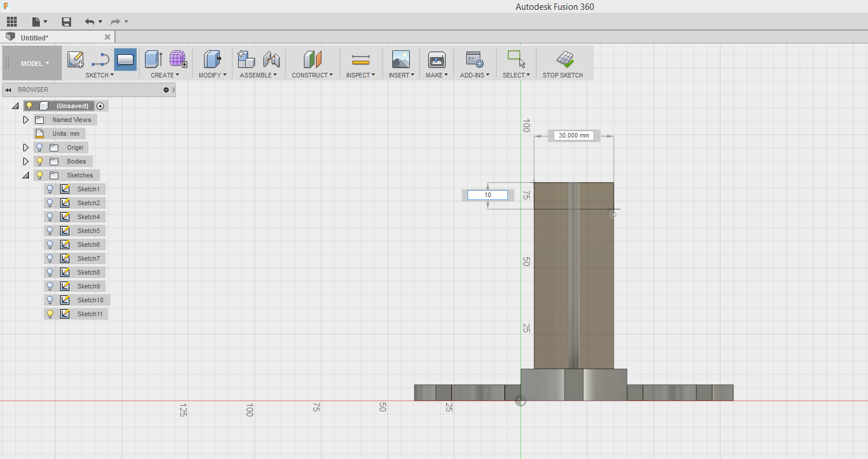Click the sketch origin point on canvas

pos(520,401)
